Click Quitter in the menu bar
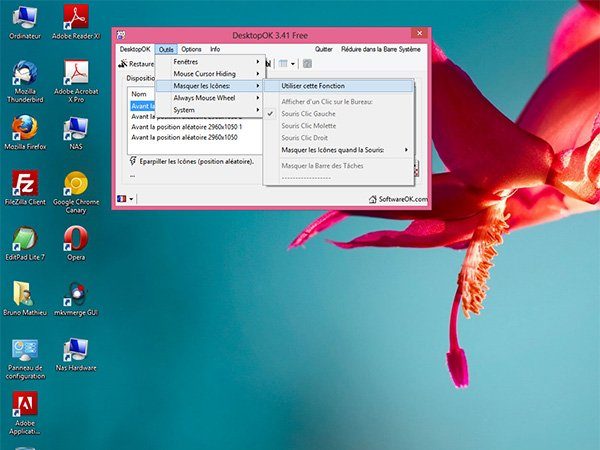The width and height of the screenshot is (600, 450). (x=324, y=49)
